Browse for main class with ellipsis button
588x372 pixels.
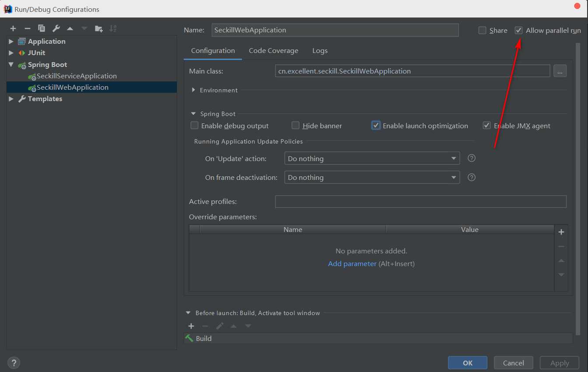tap(560, 71)
